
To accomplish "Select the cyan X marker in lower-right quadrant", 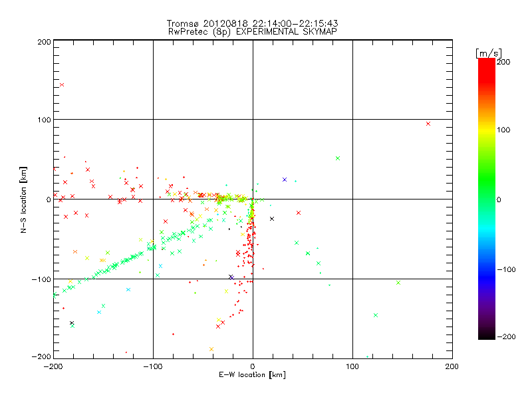I will pos(376,315).
